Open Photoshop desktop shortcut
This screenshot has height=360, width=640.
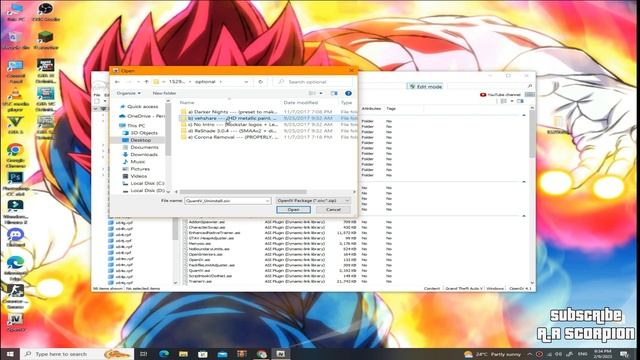coord(15,183)
